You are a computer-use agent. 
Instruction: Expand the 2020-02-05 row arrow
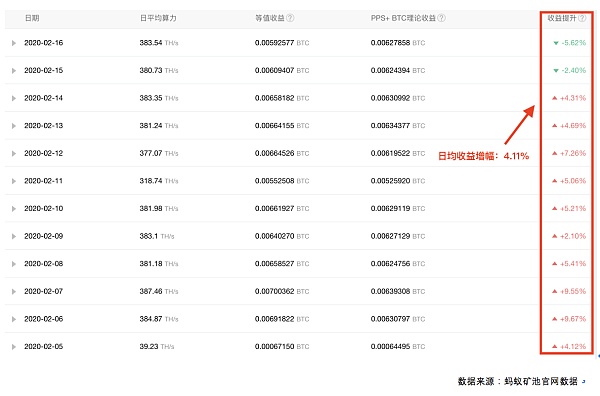(x=14, y=347)
